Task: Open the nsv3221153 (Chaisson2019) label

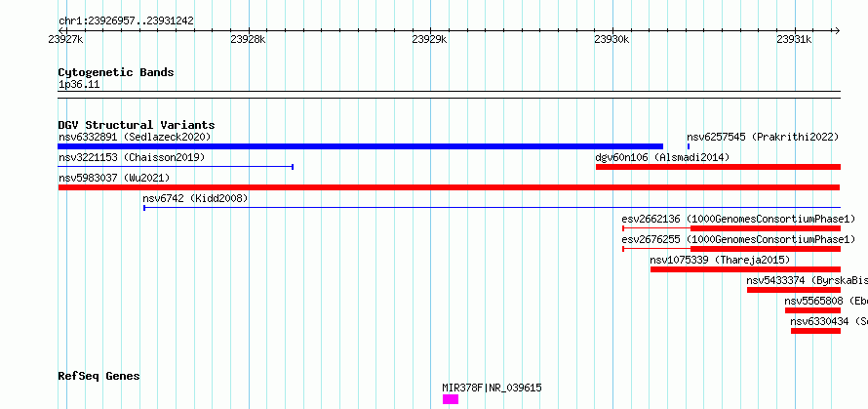Action: point(132,157)
